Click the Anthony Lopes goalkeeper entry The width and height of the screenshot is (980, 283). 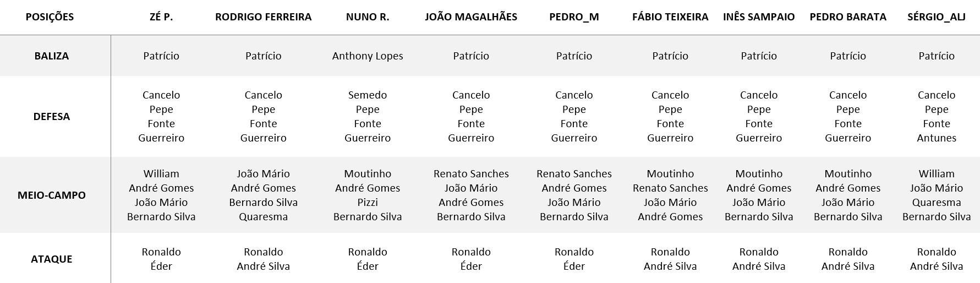coord(368,56)
